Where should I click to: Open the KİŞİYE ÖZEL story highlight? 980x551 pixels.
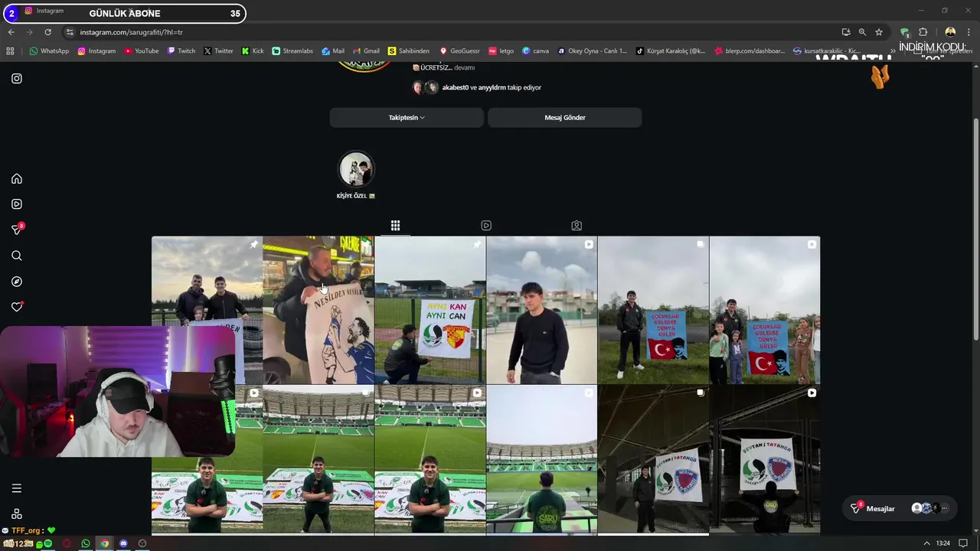pyautogui.click(x=356, y=169)
